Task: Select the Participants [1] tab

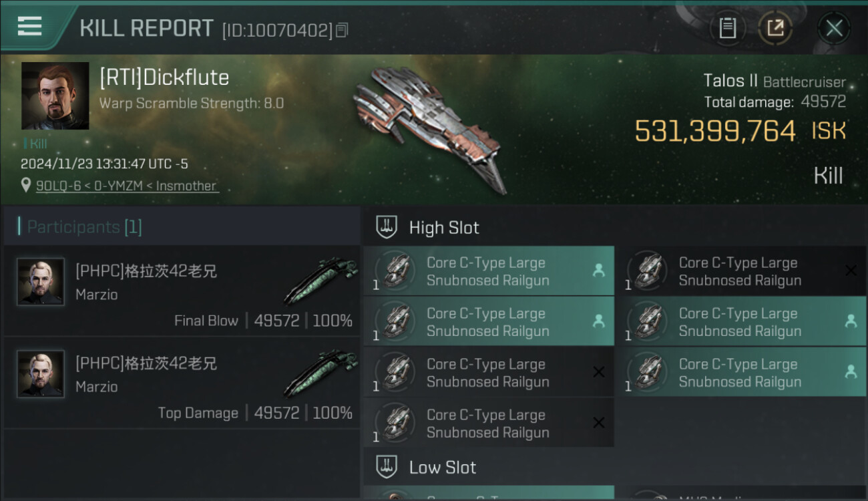Action: (84, 227)
